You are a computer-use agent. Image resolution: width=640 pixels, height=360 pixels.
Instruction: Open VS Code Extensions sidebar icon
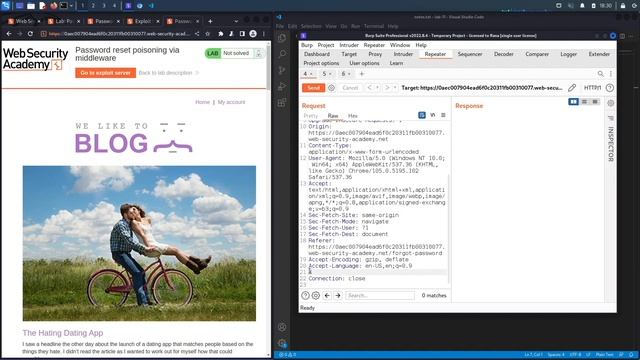[282, 102]
